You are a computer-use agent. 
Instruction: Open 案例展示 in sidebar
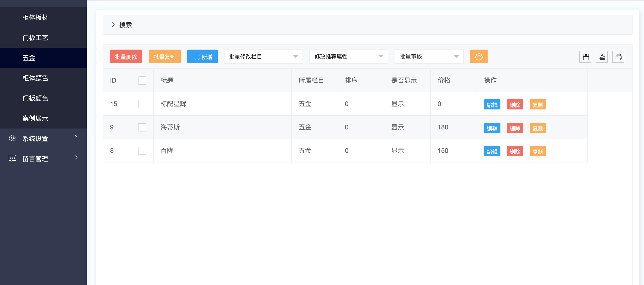43,118
